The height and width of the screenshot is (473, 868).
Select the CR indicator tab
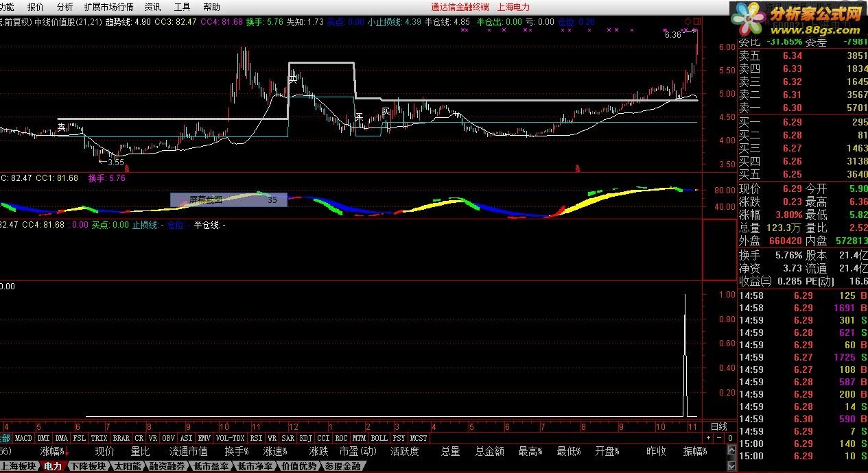(139, 437)
